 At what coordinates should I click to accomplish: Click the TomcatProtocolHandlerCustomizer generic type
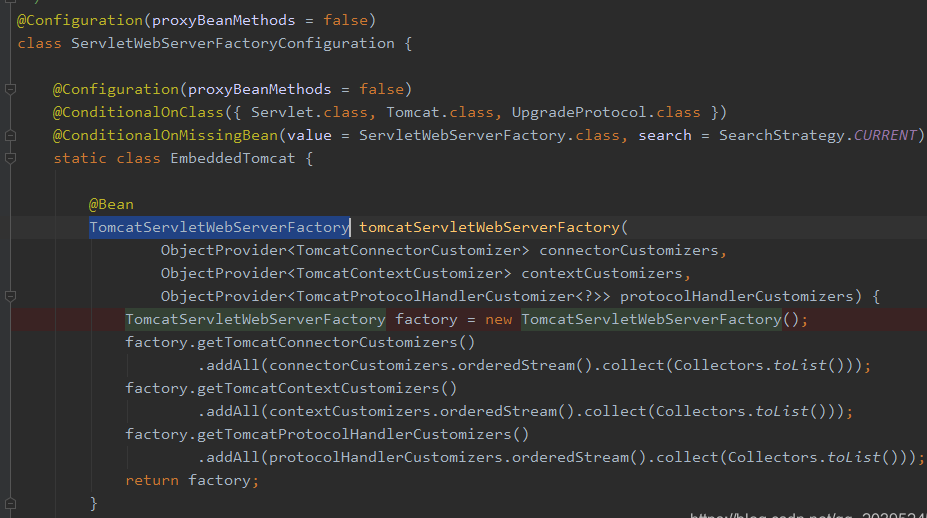[435, 297]
